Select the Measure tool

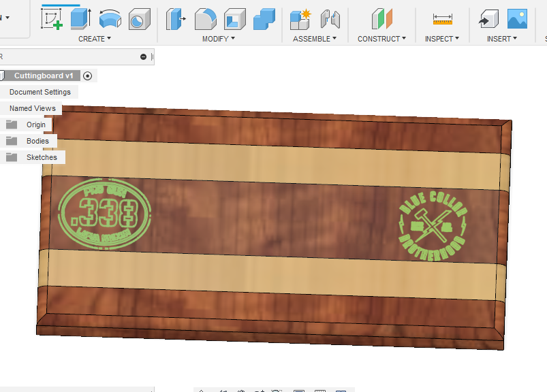[442, 19]
